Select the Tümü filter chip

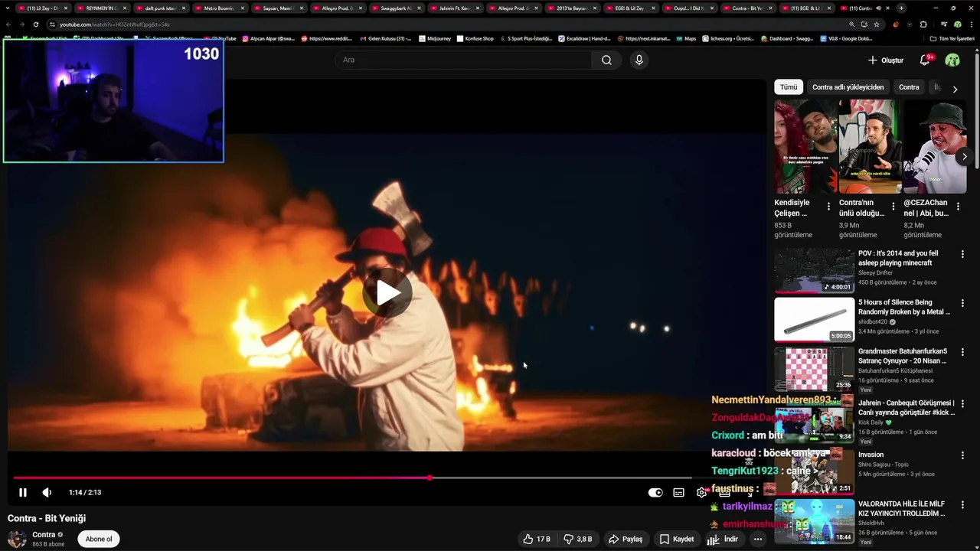[789, 87]
